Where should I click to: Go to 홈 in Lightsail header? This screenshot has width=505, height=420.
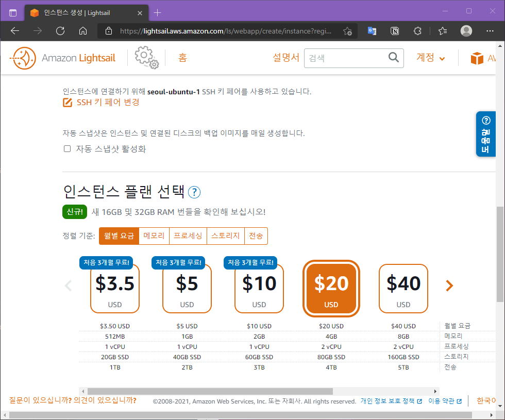pyautogui.click(x=182, y=58)
